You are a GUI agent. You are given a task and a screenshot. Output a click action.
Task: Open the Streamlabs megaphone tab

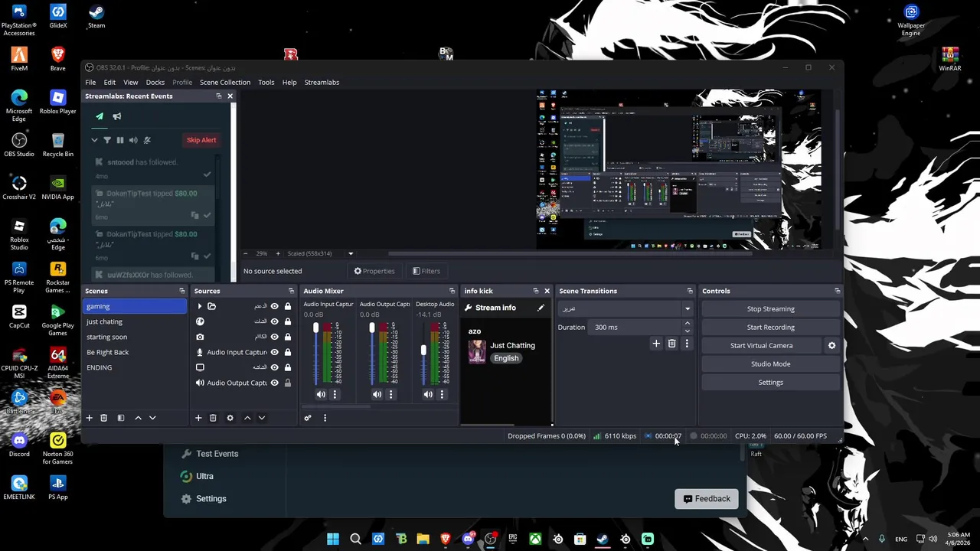117,116
